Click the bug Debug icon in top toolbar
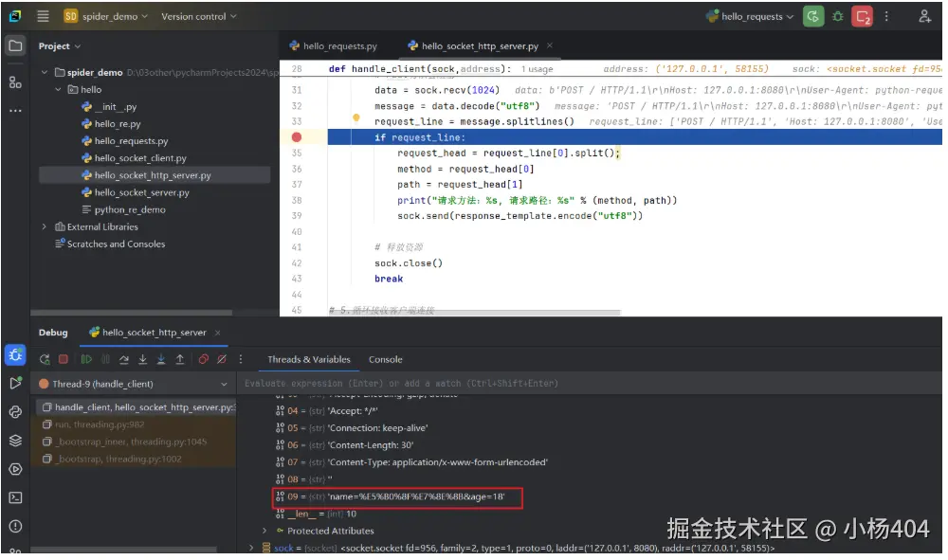Image resolution: width=948 pixels, height=560 pixels. pos(838,16)
